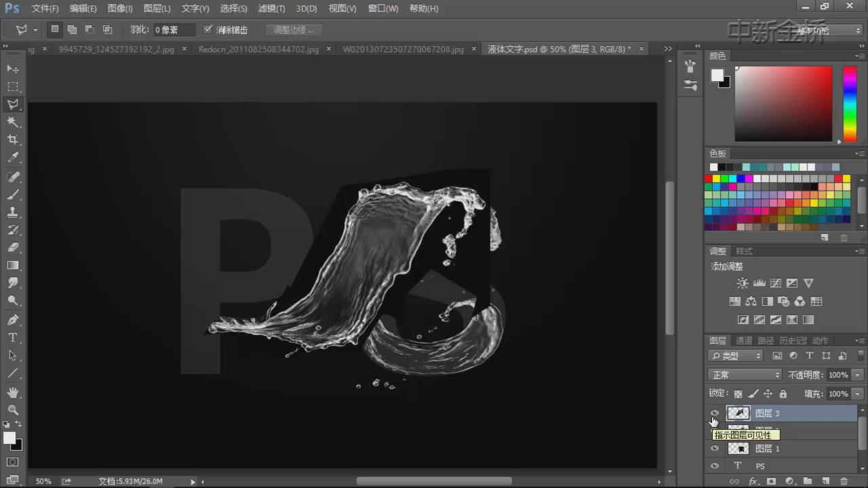Create a new layer
The image size is (868, 488).
[826, 481]
